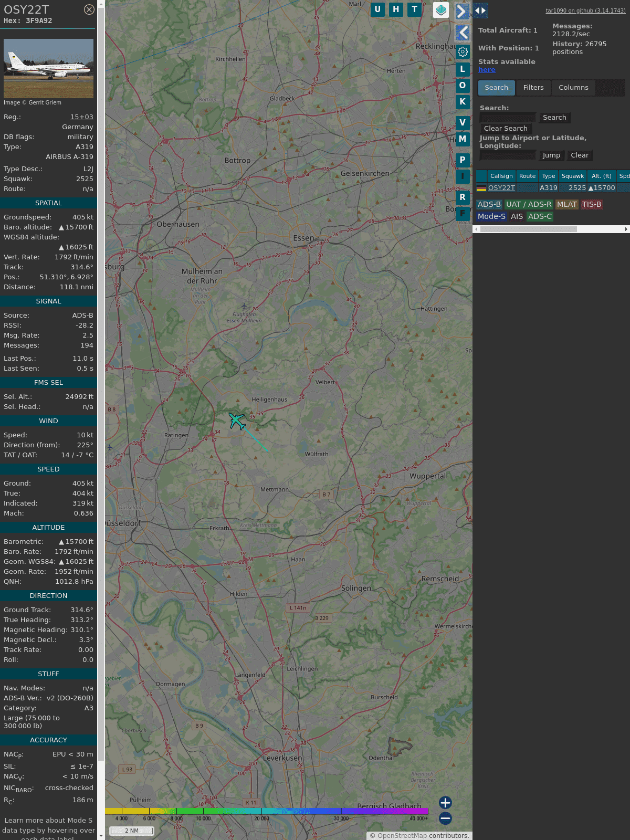Toggle sidebar with the double-arrow button

point(480,10)
